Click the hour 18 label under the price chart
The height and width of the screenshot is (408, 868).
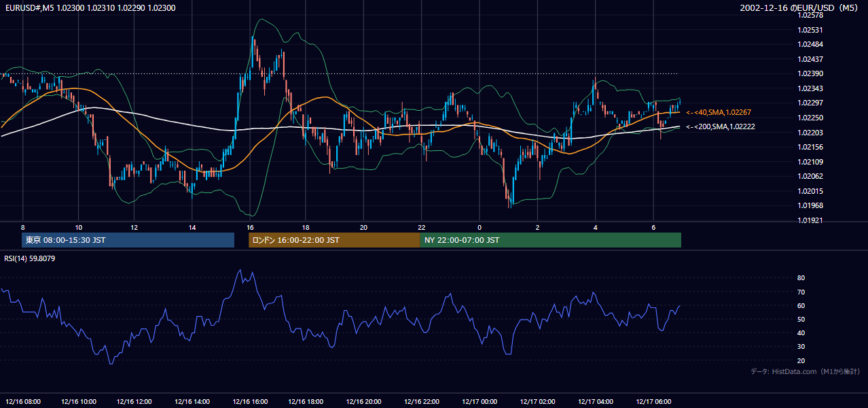pos(306,227)
